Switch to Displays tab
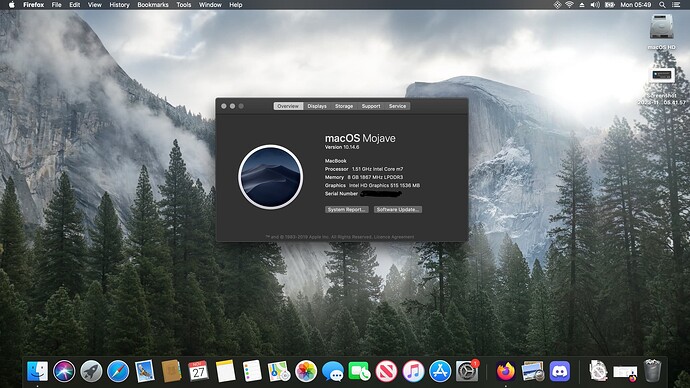This screenshot has height=388, width=690. [317, 106]
